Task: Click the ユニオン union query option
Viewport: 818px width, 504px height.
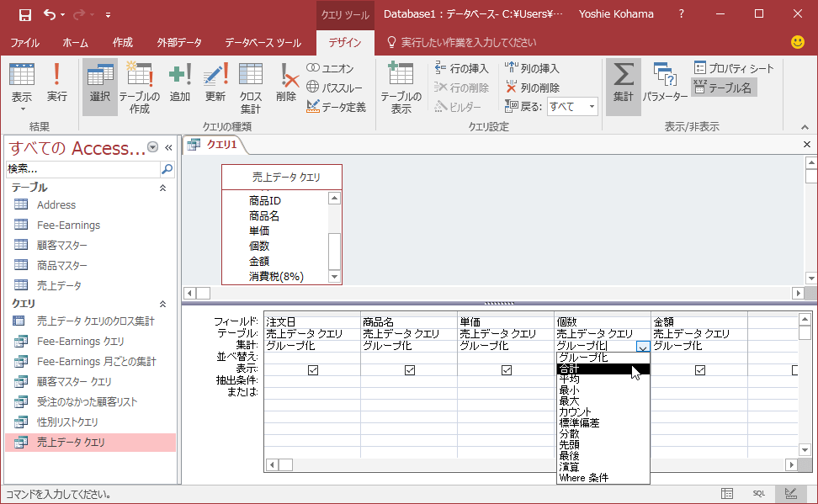Action: click(x=330, y=68)
